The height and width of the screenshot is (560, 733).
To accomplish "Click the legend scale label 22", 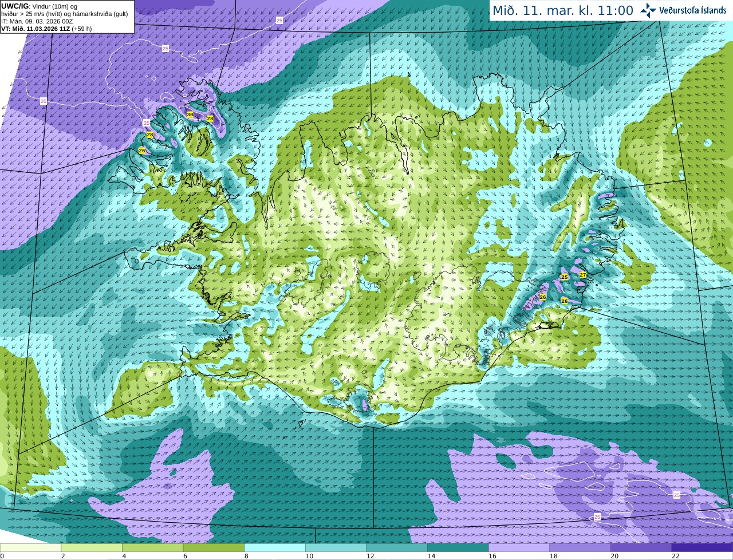I will click(676, 556).
